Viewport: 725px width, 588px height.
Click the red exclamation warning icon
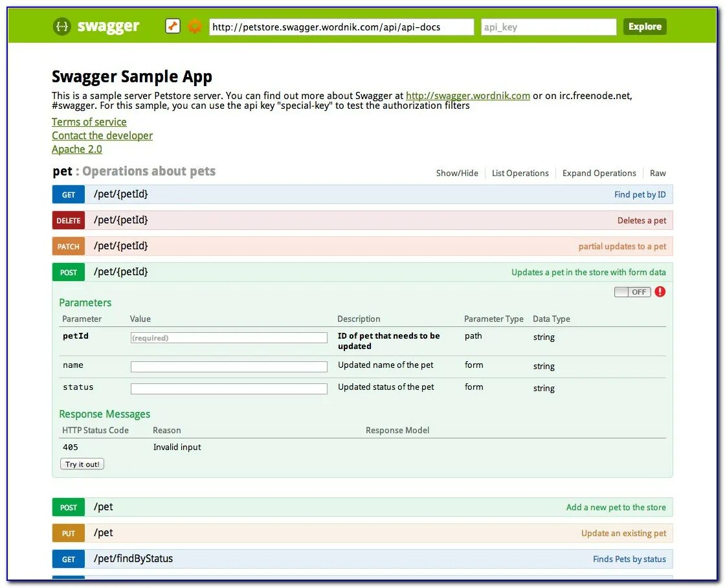pos(660,291)
